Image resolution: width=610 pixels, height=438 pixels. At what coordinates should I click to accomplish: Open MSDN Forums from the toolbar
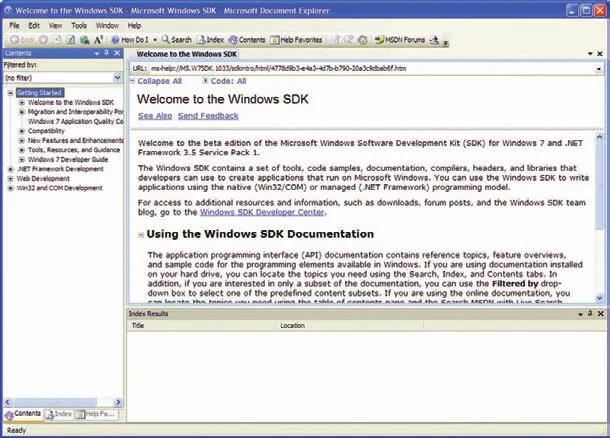400,40
